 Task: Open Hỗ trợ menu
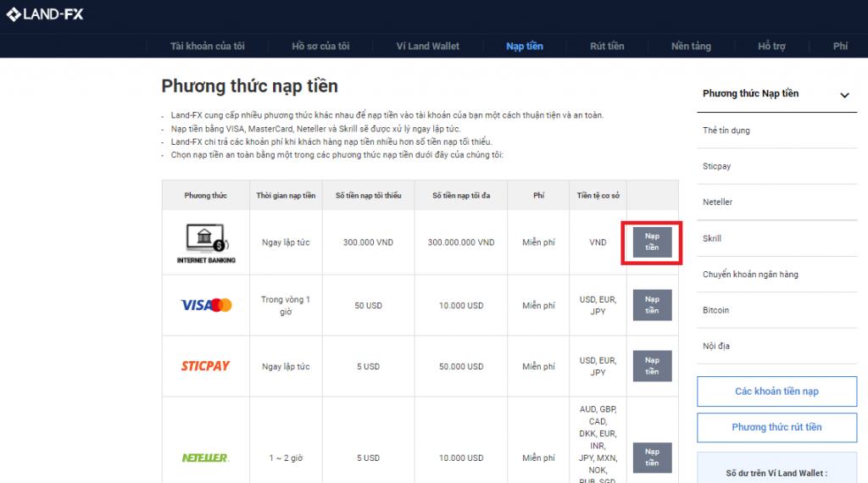pyautogui.click(x=771, y=46)
